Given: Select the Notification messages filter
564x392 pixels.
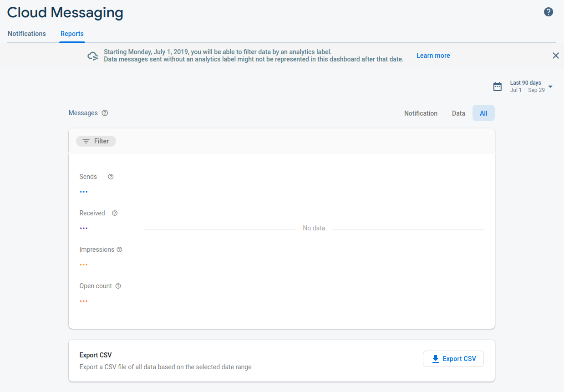Looking at the screenshot, I should [x=420, y=113].
